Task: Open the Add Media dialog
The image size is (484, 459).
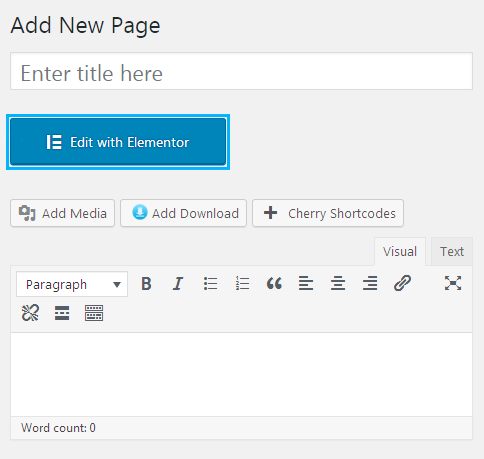Action: (x=63, y=213)
